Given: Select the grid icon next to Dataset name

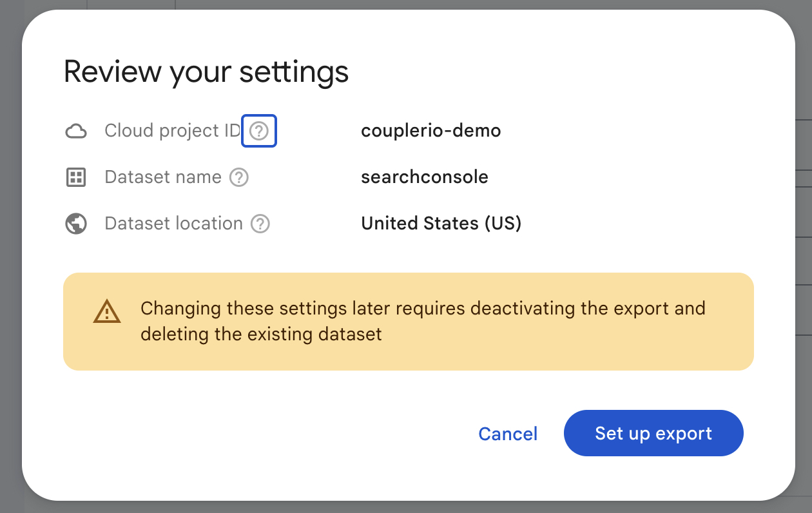Looking at the screenshot, I should [75, 177].
